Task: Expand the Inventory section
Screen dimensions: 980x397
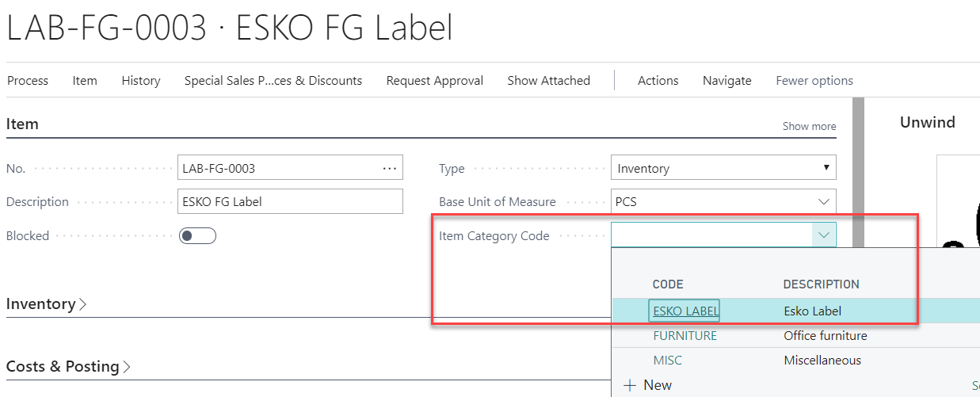Action: [46, 304]
